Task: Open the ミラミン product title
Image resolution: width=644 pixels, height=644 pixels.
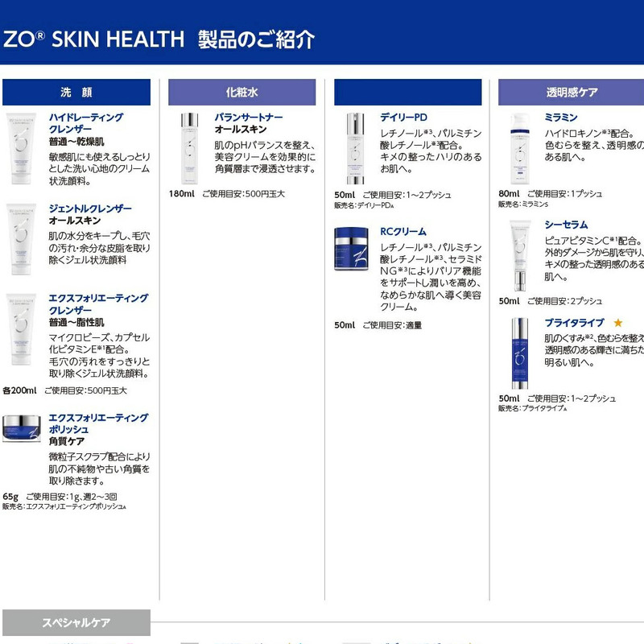Action: point(560,118)
